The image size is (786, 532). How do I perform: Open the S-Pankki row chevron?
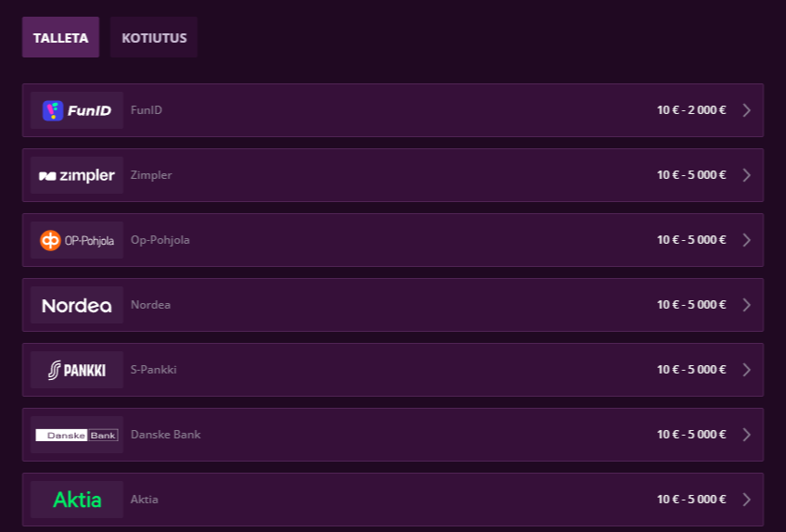click(746, 370)
